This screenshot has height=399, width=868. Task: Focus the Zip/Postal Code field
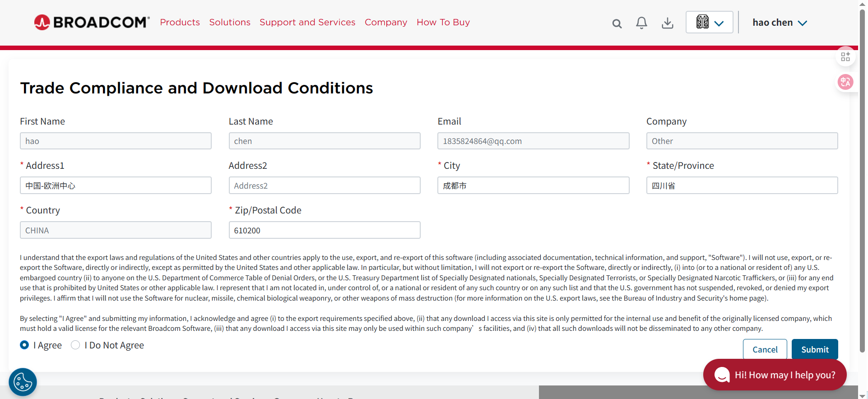[x=325, y=230]
